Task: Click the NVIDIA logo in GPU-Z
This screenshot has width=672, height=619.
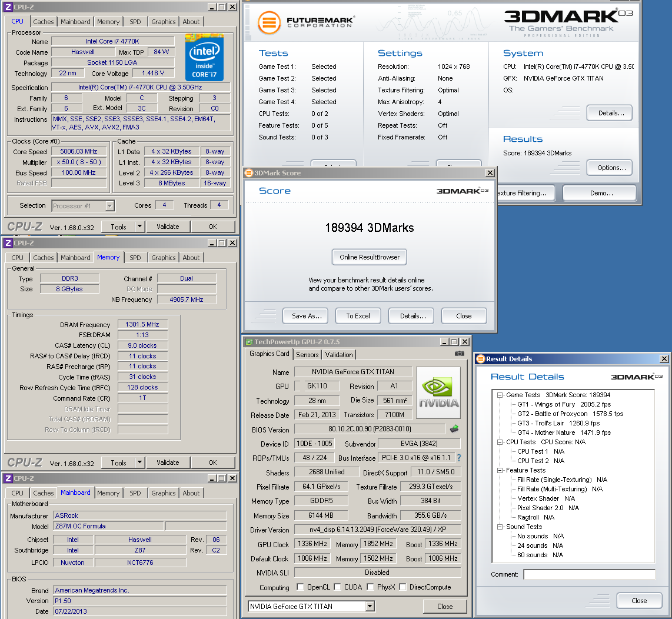Action: coord(438,393)
